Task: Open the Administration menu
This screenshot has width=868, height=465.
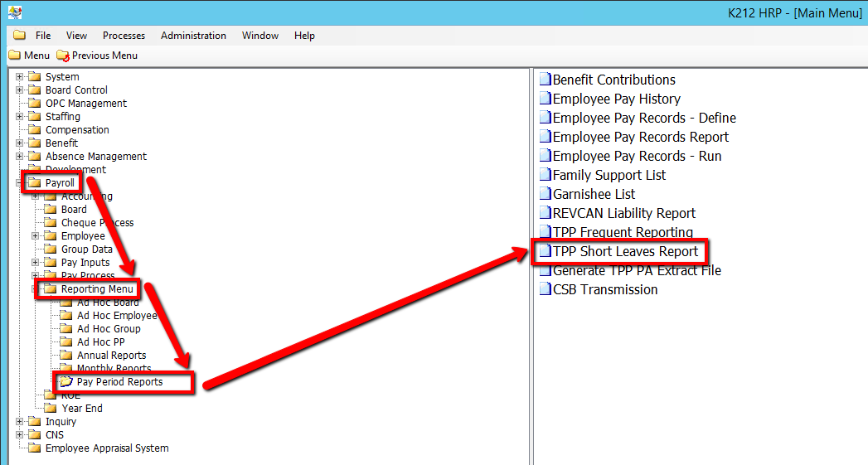Action: [193, 36]
